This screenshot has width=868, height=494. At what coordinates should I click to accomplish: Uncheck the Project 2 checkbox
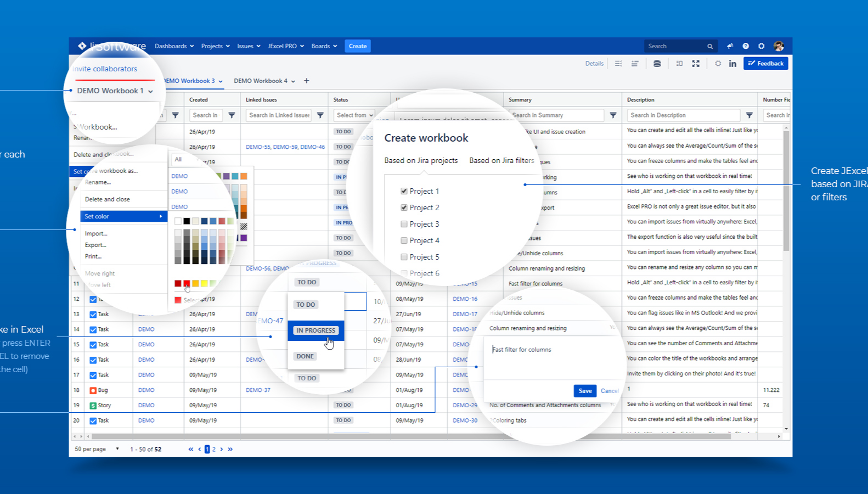(404, 207)
